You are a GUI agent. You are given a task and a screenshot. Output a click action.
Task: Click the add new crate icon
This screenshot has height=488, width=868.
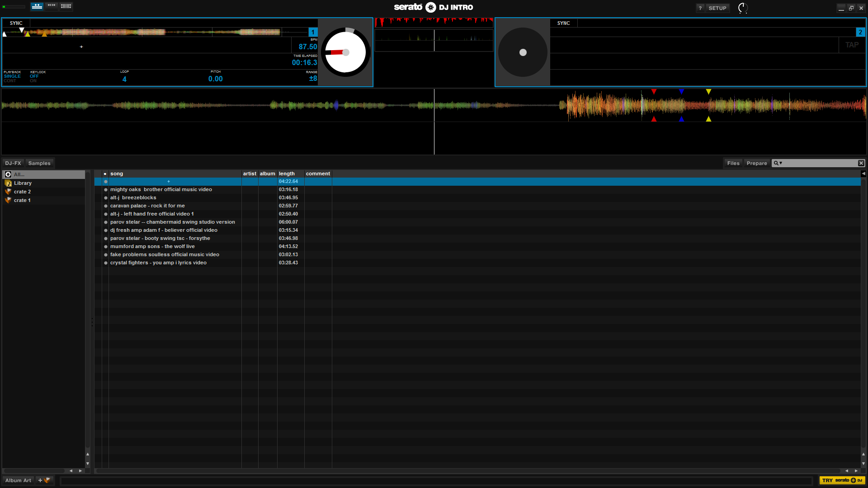[44, 480]
